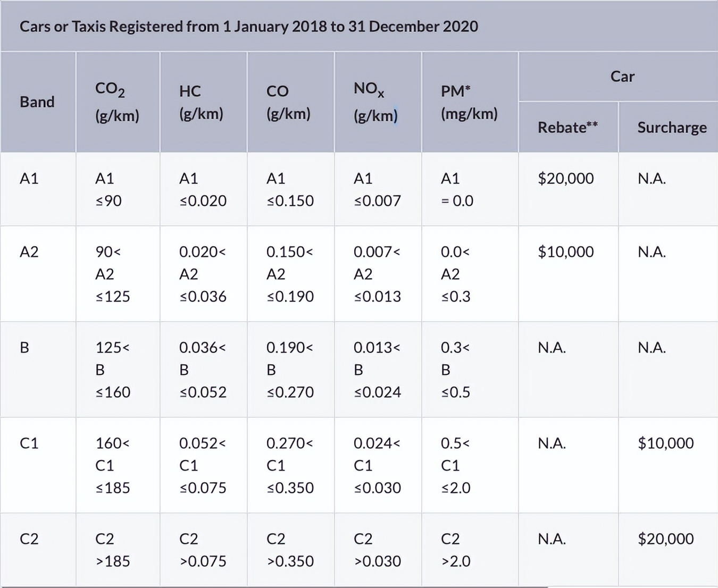Select the CO2 (g/km) column header
The width and height of the screenshot is (718, 588).
(x=117, y=102)
